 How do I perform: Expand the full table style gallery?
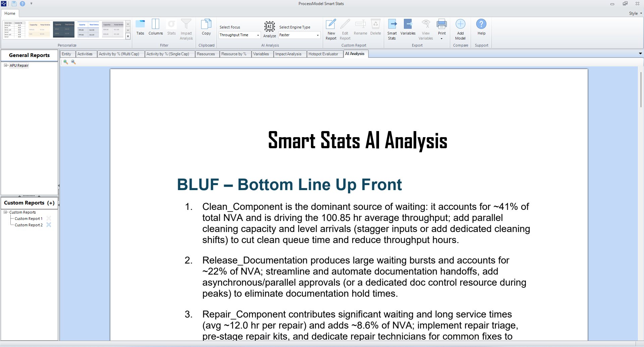pyautogui.click(x=128, y=36)
